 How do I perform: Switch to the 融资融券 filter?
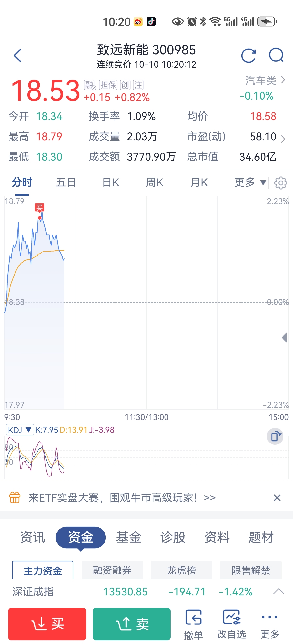point(112,571)
